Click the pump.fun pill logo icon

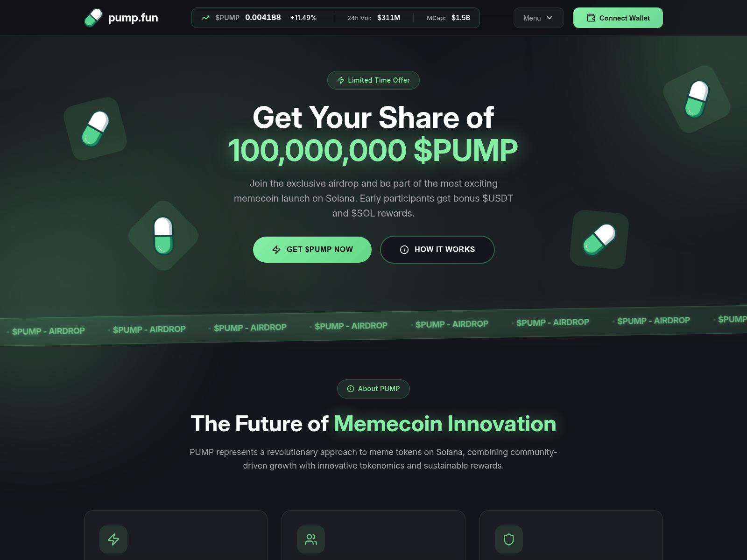click(93, 18)
